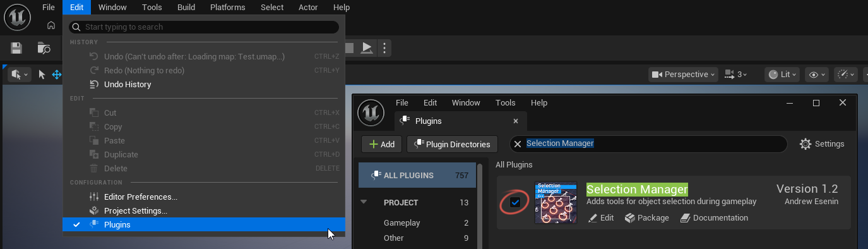Click the home icon below the File menu
Viewport: 868px width, 249px height.
(51, 25)
